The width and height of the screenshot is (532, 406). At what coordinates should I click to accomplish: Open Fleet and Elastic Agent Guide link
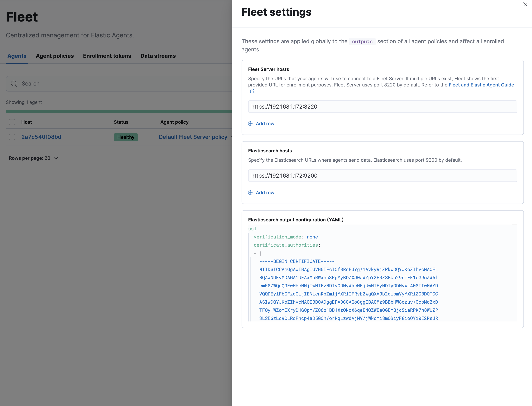(x=481, y=85)
